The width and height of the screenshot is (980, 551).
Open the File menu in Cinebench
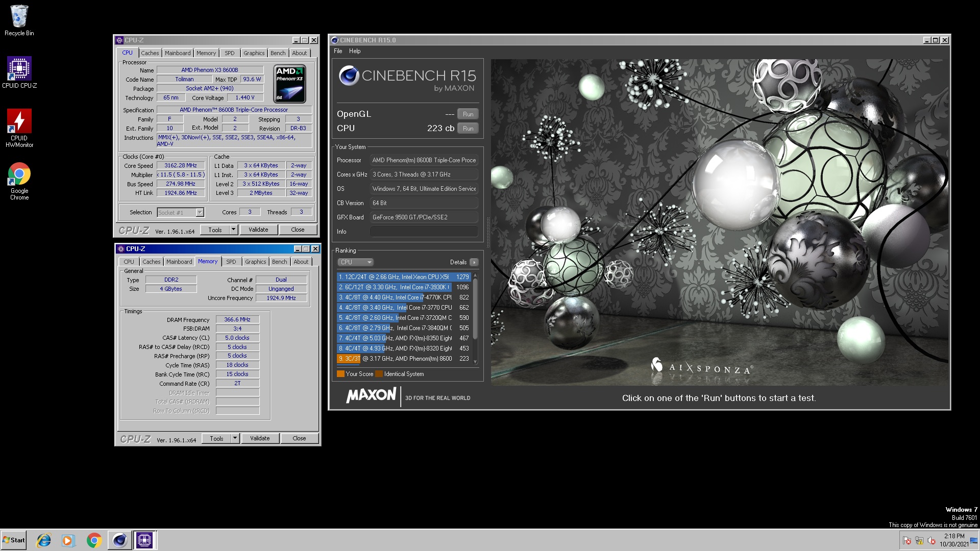pyautogui.click(x=338, y=51)
